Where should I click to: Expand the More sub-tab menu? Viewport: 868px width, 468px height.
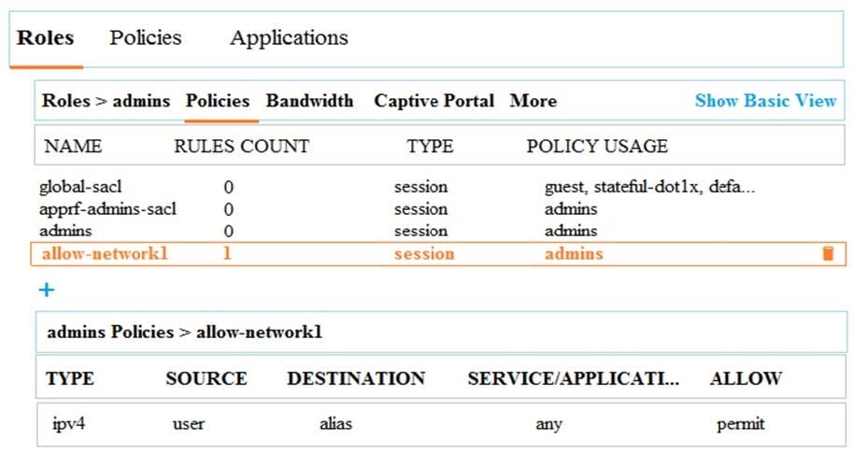coord(533,101)
